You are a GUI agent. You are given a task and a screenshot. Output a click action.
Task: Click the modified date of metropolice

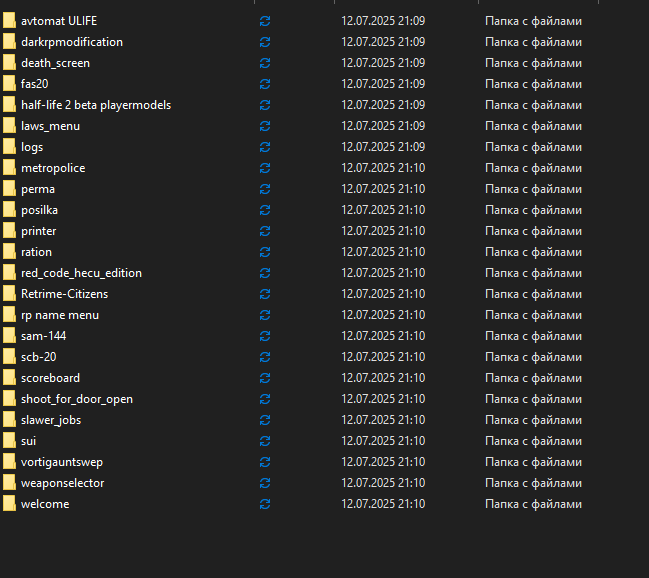[383, 168]
